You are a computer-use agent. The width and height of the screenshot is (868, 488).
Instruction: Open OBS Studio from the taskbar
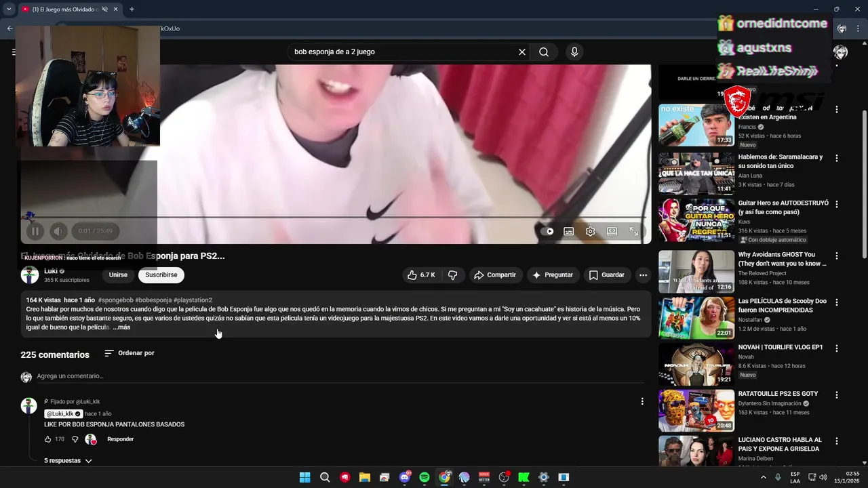pyautogui.click(x=504, y=477)
